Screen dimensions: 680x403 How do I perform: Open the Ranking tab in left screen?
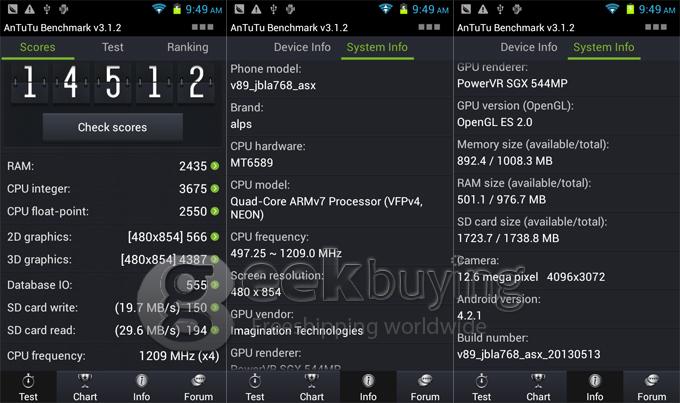tap(188, 47)
